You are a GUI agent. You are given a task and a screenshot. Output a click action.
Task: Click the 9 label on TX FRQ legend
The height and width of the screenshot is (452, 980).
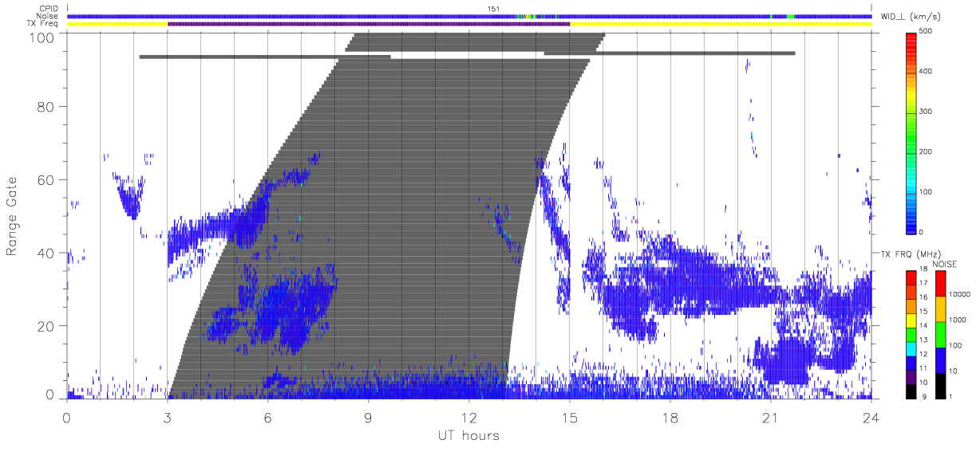click(x=924, y=396)
